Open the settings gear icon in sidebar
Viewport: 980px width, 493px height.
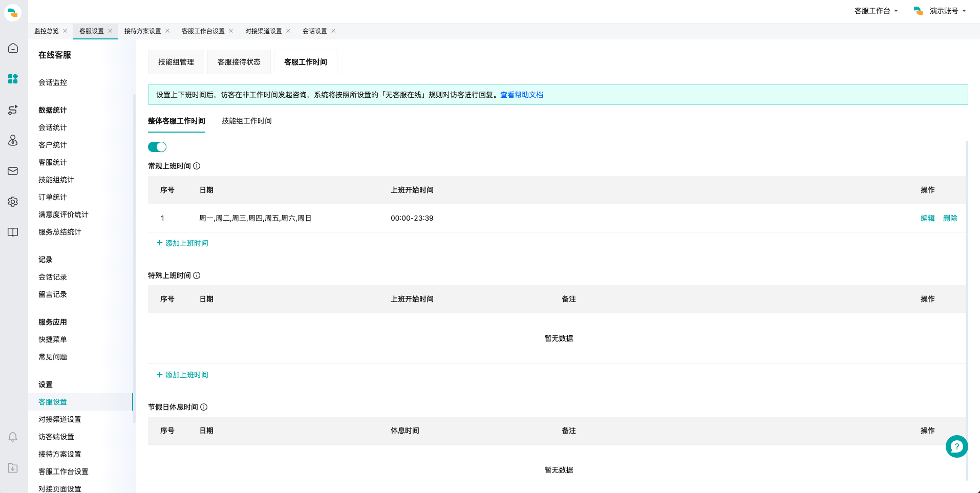pos(13,202)
